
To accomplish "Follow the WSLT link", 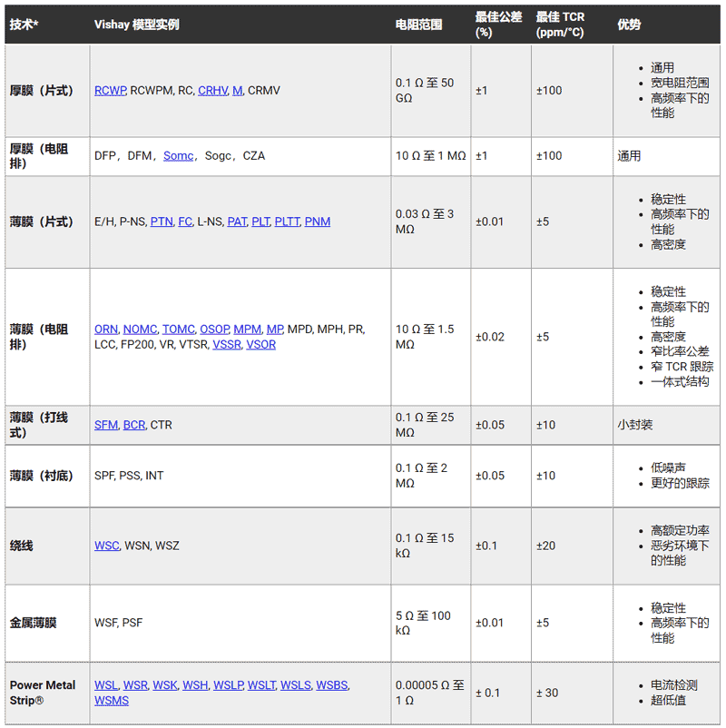I will 261,685.
